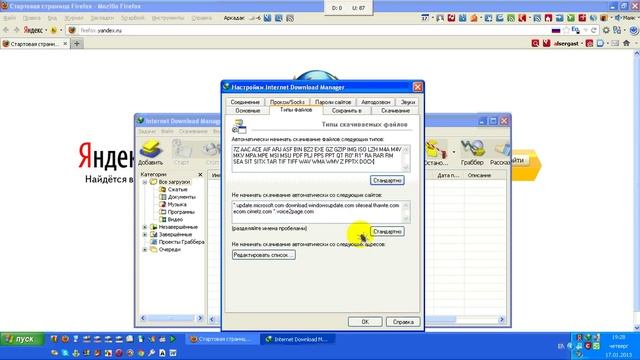Screen dimensions: 640x360
Task: Click the download list right scroll arrow
Action: [x=502, y=319]
